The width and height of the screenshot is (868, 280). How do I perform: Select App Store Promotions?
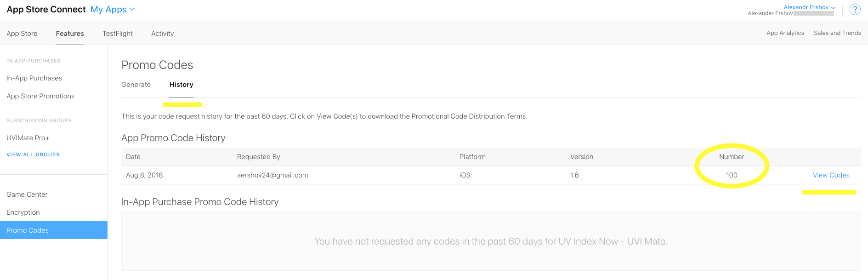click(x=40, y=96)
